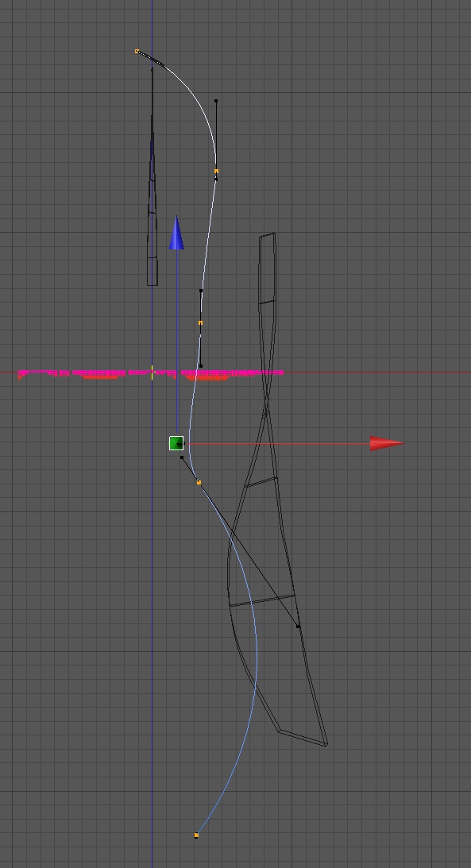471x868 pixels.
Task: Select the orange control point below the tall vertical handle
Action: point(216,172)
